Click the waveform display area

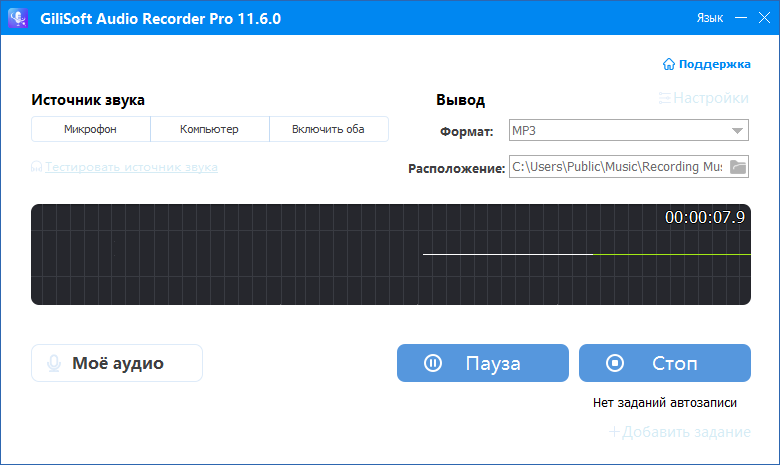(x=390, y=254)
